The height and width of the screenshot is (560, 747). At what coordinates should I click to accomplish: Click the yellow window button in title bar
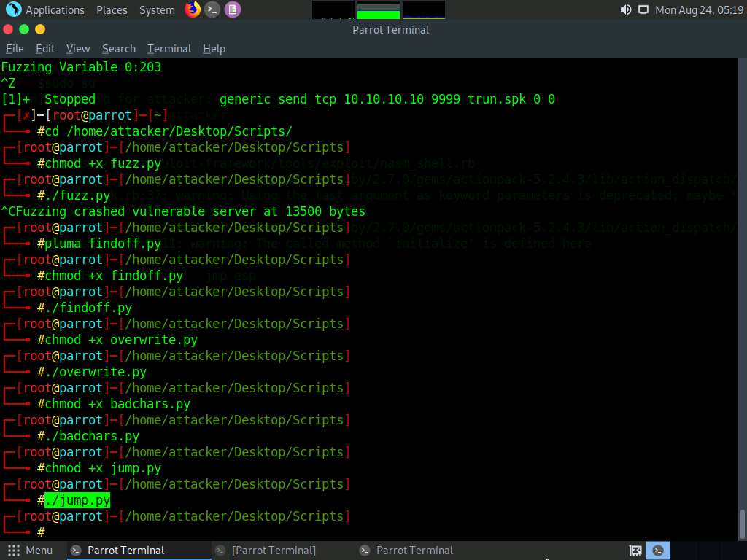click(x=41, y=29)
